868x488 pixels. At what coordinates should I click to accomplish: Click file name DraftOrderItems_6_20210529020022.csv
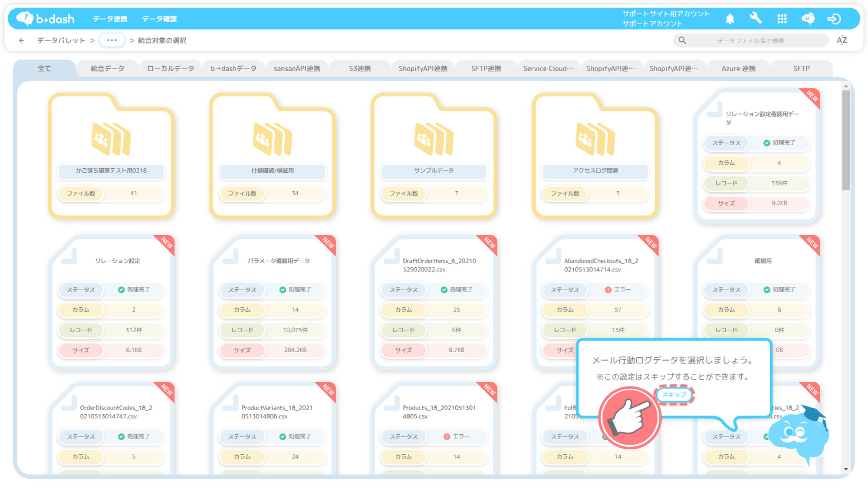click(439, 265)
